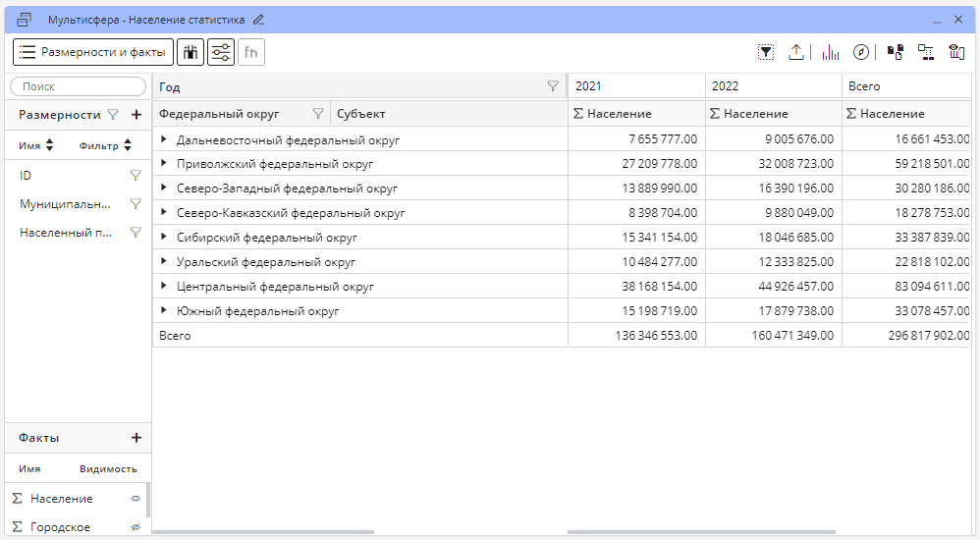The width and height of the screenshot is (980, 540).
Task: Click plus button to add a new fact
Action: click(136, 438)
